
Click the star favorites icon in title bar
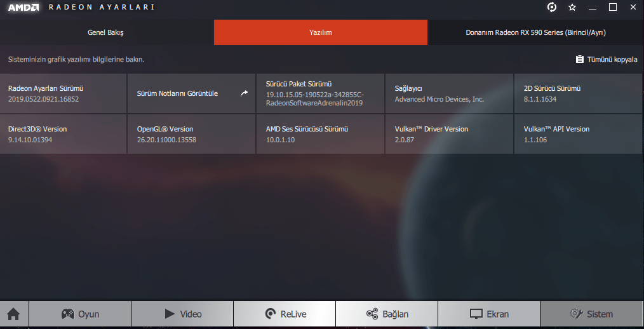coord(572,7)
